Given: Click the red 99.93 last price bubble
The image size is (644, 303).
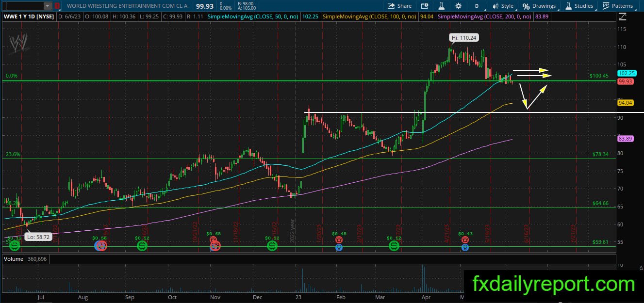Looking at the screenshot, I should pos(625,81).
